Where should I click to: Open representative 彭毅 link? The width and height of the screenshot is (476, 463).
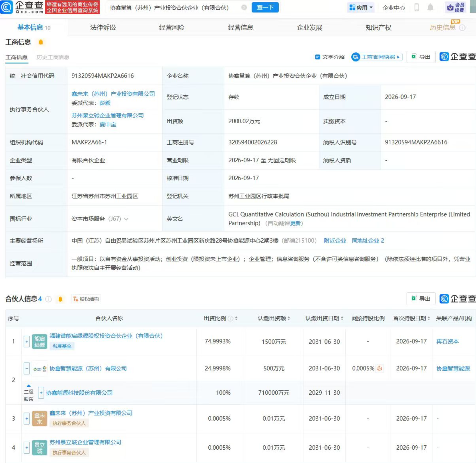(105, 103)
